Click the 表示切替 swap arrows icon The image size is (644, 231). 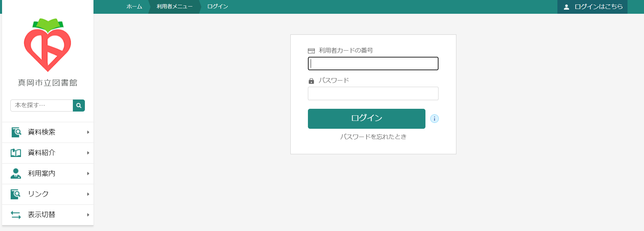pyautogui.click(x=16, y=215)
